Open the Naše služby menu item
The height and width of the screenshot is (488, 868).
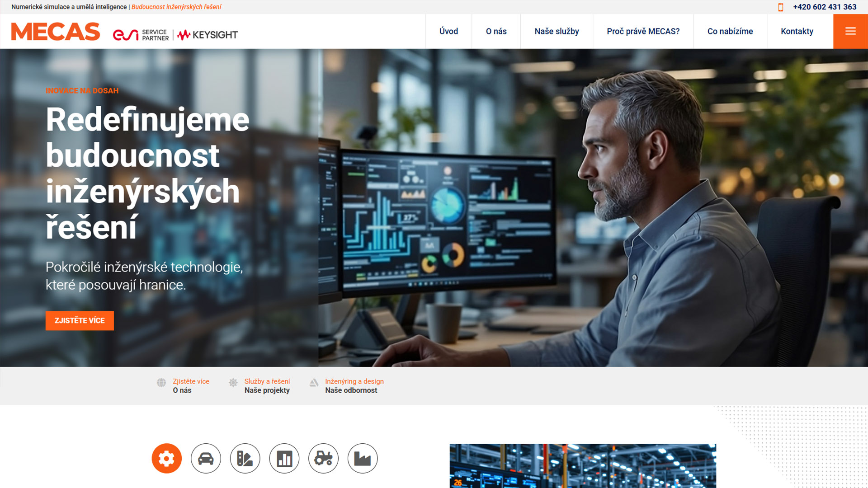[x=557, y=31]
